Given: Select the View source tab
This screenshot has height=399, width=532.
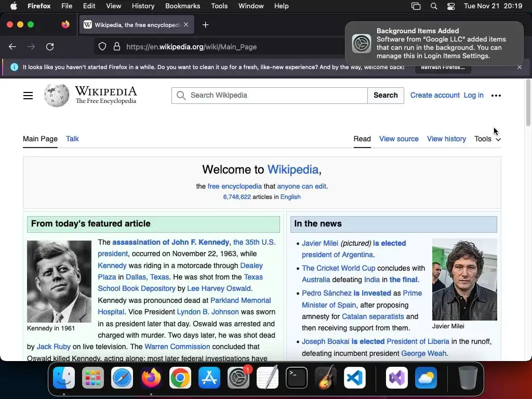Looking at the screenshot, I should tap(399, 139).
